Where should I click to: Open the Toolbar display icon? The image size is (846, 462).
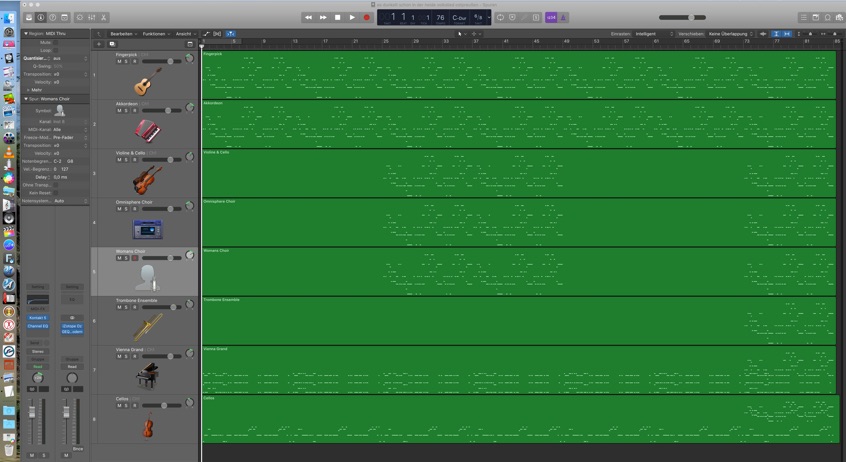(x=64, y=17)
